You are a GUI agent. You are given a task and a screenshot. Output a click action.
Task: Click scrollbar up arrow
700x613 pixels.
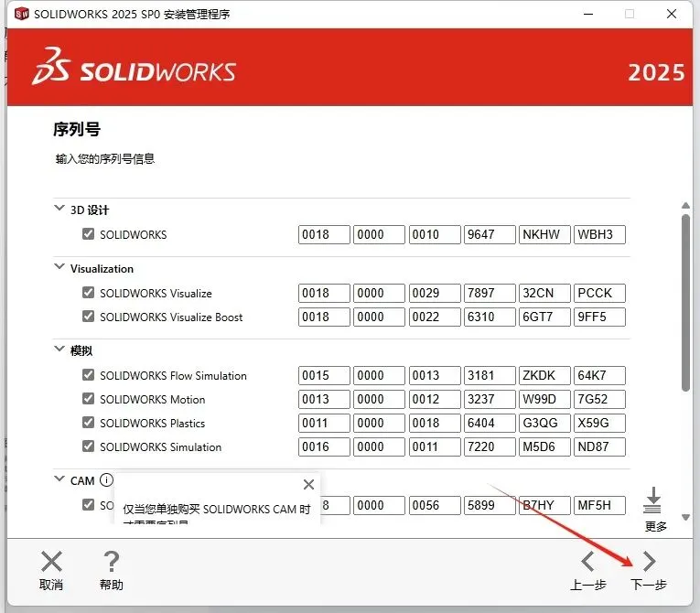[685, 205]
